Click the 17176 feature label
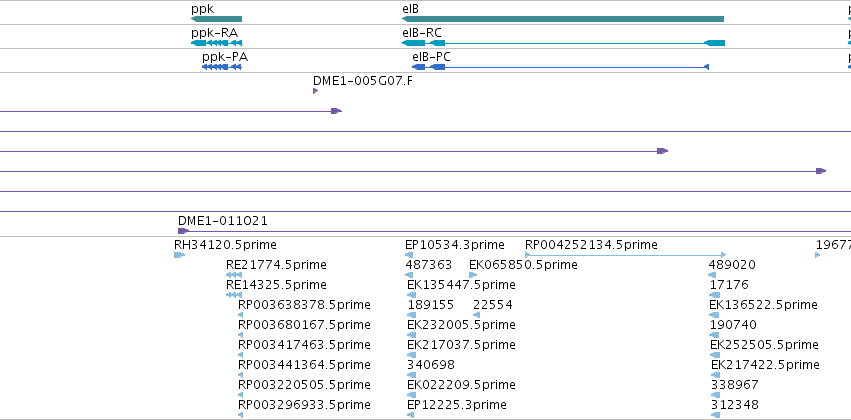The height and width of the screenshot is (420, 851). 729,285
